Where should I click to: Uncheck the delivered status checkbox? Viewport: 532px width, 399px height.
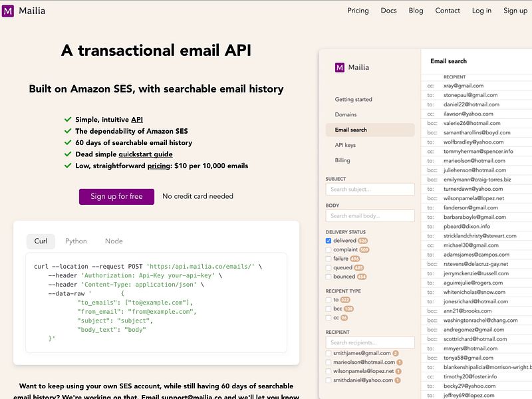(x=329, y=241)
